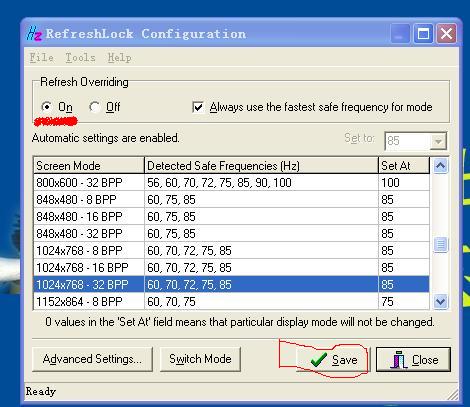Image resolution: width=470 pixels, height=407 pixels.
Task: Click the Close button with door icon
Action: click(x=413, y=359)
